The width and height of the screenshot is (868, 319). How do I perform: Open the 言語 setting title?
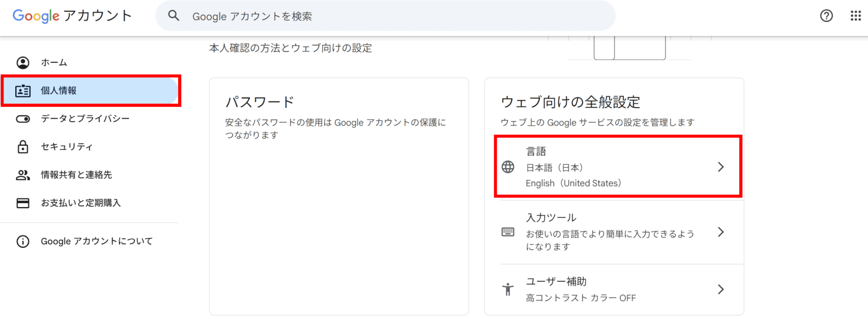click(536, 151)
